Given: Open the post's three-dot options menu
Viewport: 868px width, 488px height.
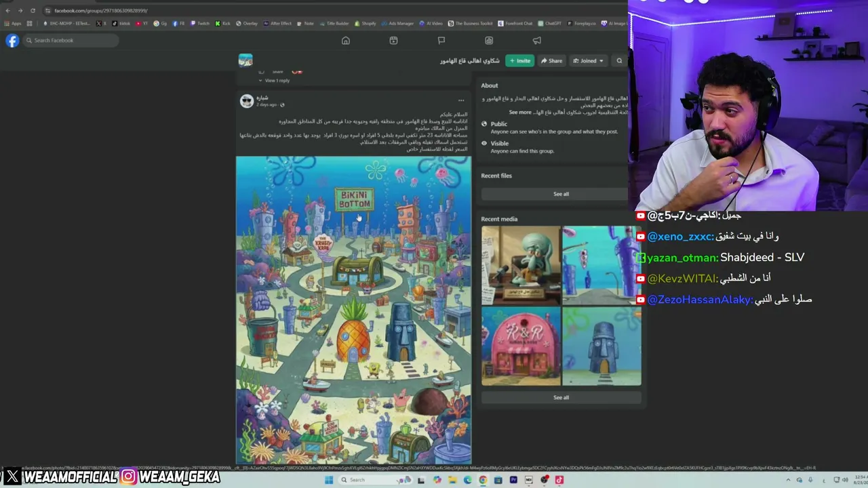Looking at the screenshot, I should click(461, 101).
